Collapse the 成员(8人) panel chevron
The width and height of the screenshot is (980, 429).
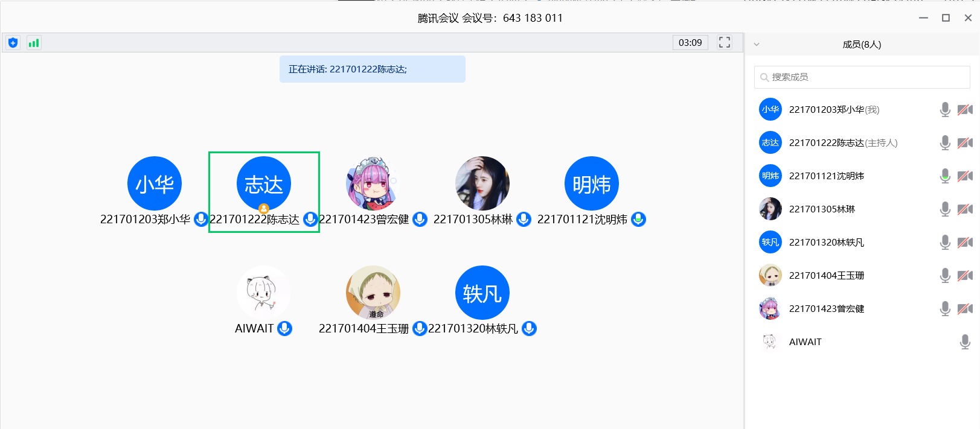coord(756,44)
